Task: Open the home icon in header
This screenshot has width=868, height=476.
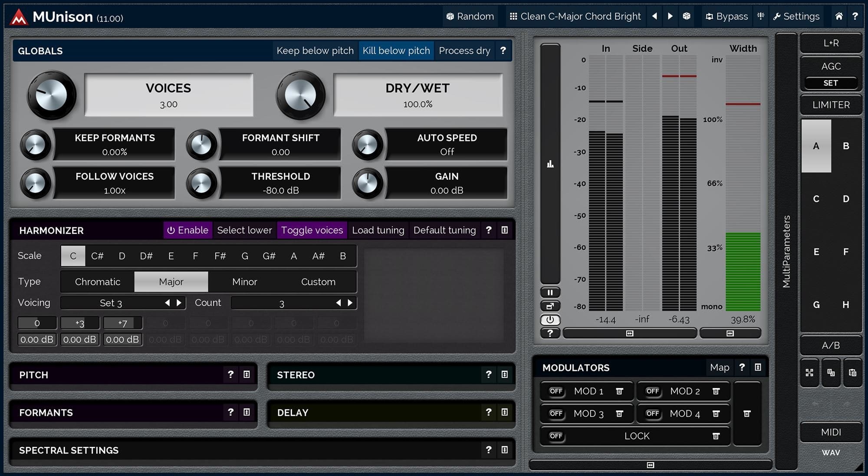Action: coord(839,16)
